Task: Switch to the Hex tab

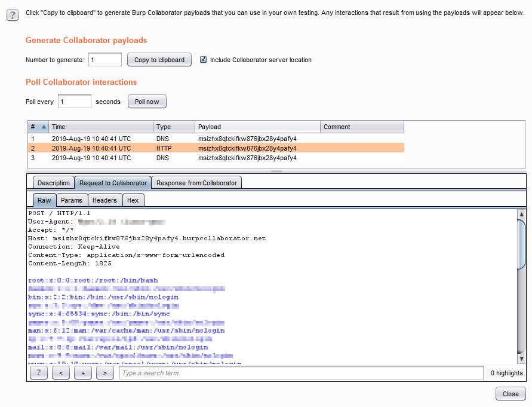Action: click(x=133, y=200)
